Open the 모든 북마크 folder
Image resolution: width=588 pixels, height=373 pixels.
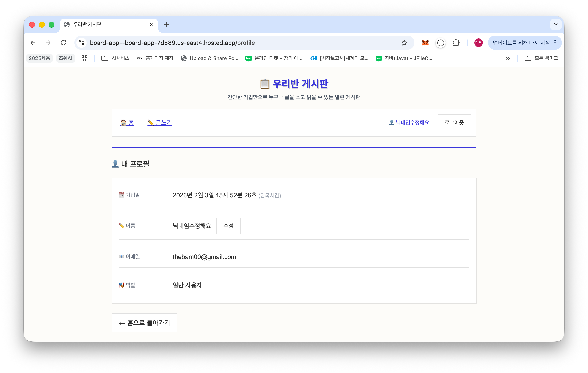(541, 58)
